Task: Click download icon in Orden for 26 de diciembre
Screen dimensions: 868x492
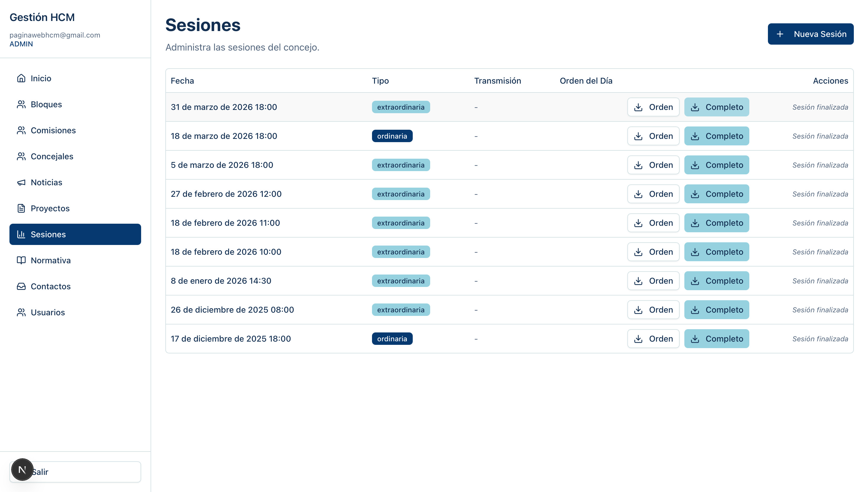Action: [638, 310]
